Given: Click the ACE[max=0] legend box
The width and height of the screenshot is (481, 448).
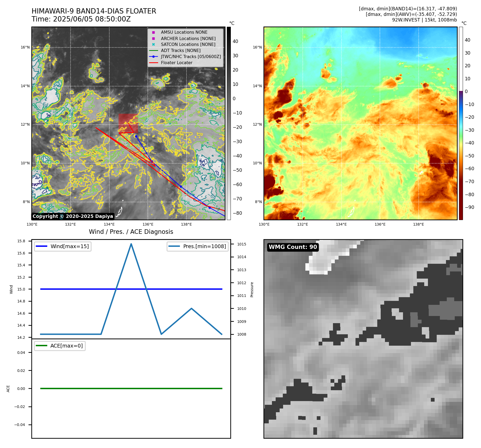Looking at the screenshot, I should [x=60, y=346].
